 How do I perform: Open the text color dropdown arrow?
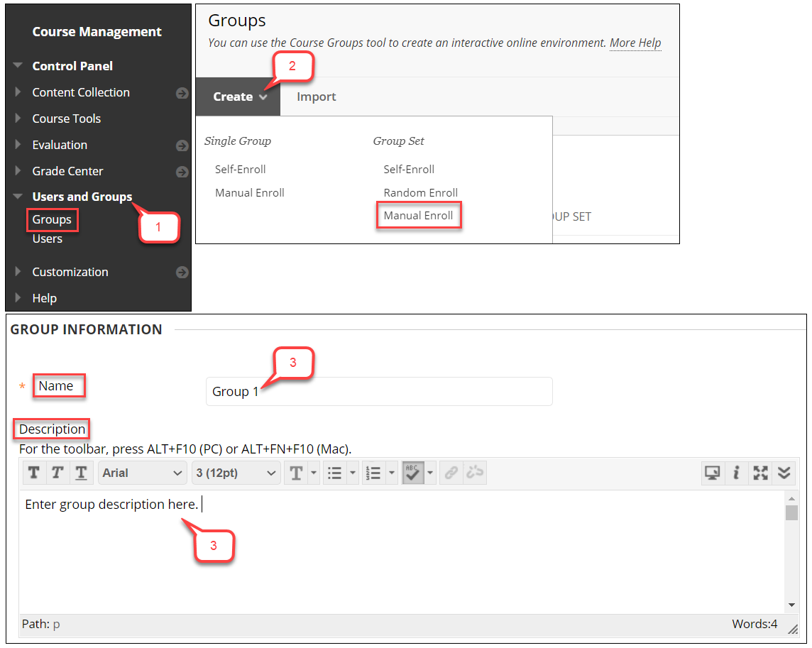click(313, 473)
